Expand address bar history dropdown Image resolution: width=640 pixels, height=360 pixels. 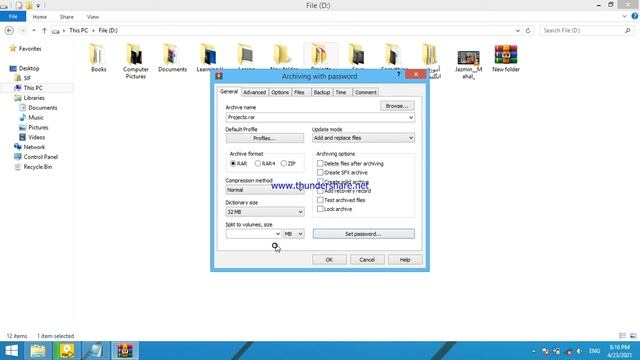(518, 31)
